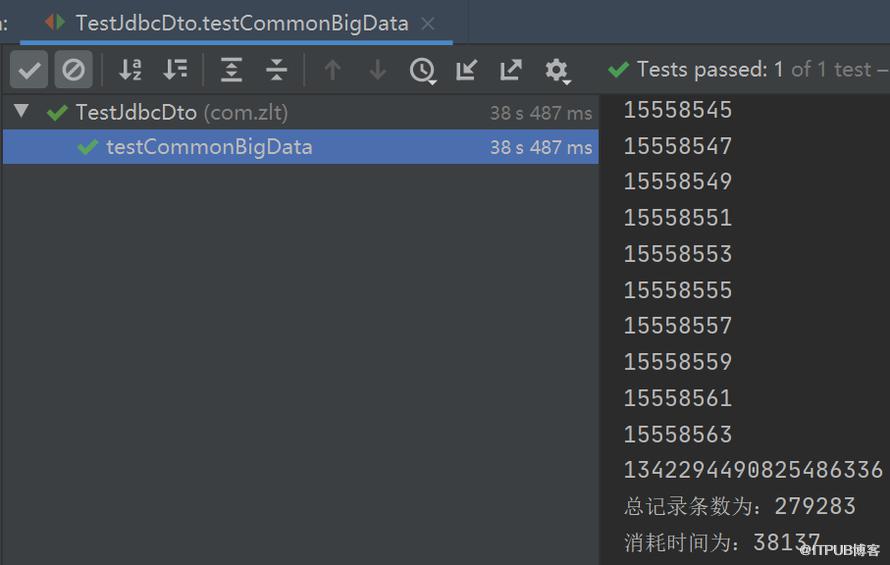Click console line 1342294490825486336
Image resolution: width=890 pixels, height=565 pixels.
[x=753, y=470]
